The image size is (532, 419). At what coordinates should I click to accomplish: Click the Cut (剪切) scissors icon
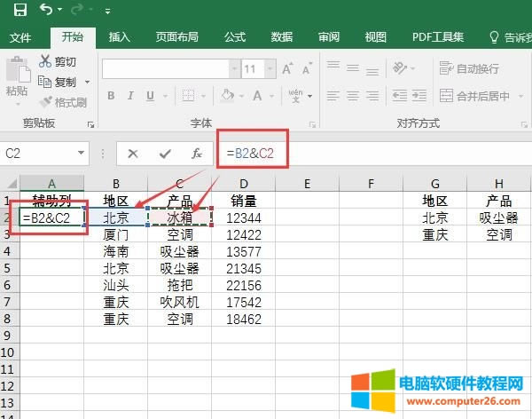click(46, 61)
